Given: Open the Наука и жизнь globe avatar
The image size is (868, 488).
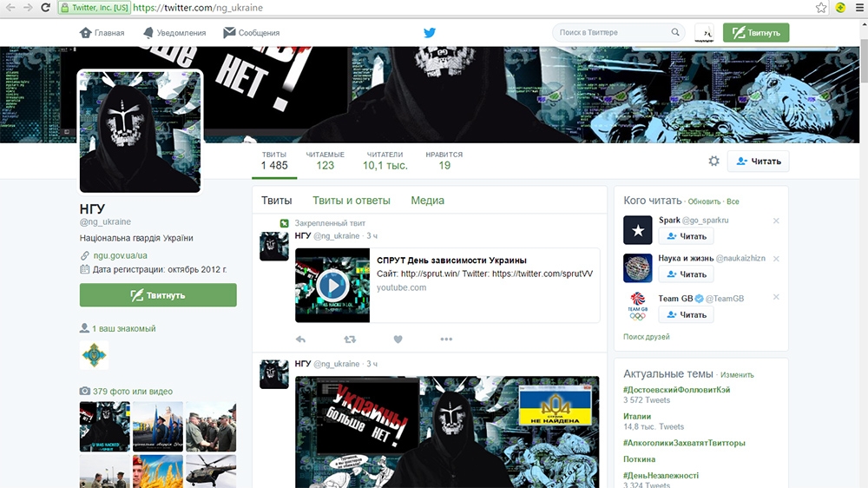Looking at the screenshot, I should point(638,268).
